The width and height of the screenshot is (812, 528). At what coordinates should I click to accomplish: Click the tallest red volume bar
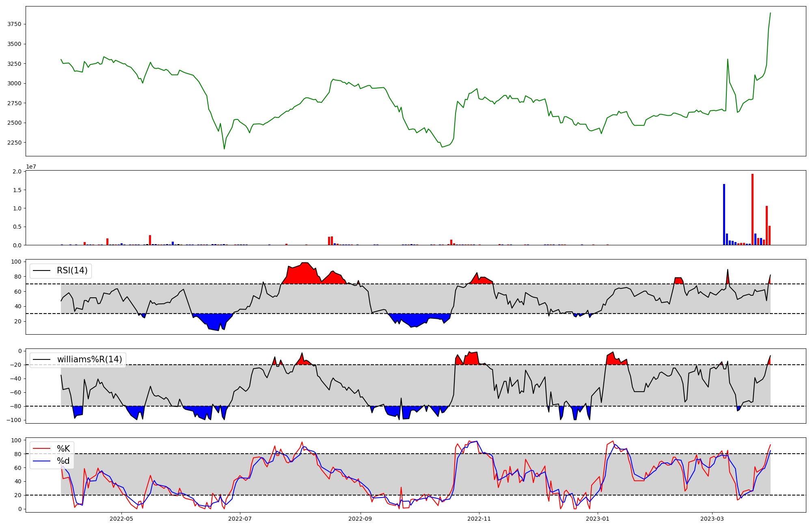tap(752, 209)
